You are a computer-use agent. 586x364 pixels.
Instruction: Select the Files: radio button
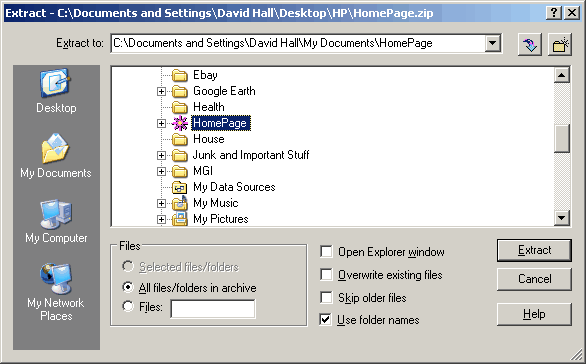128,306
